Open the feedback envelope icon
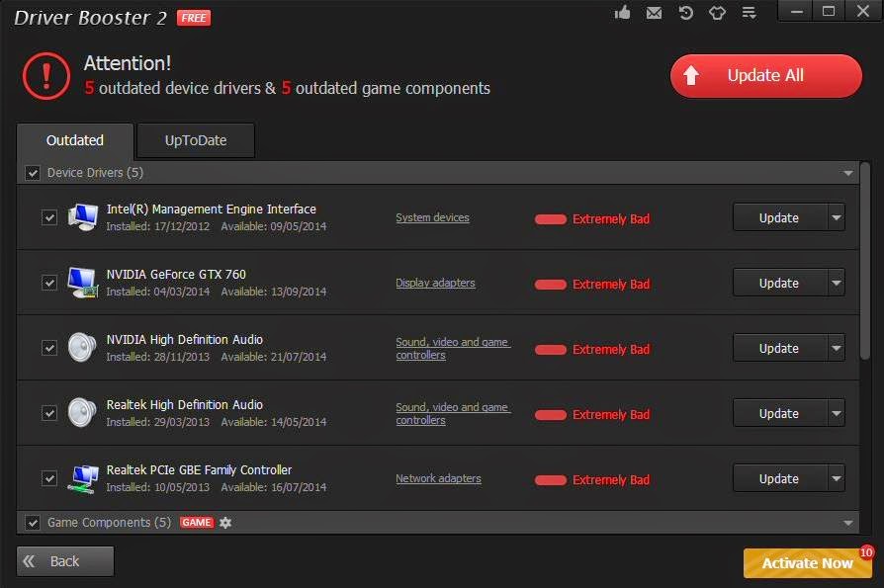Screen dimensions: 884x588 654,13
